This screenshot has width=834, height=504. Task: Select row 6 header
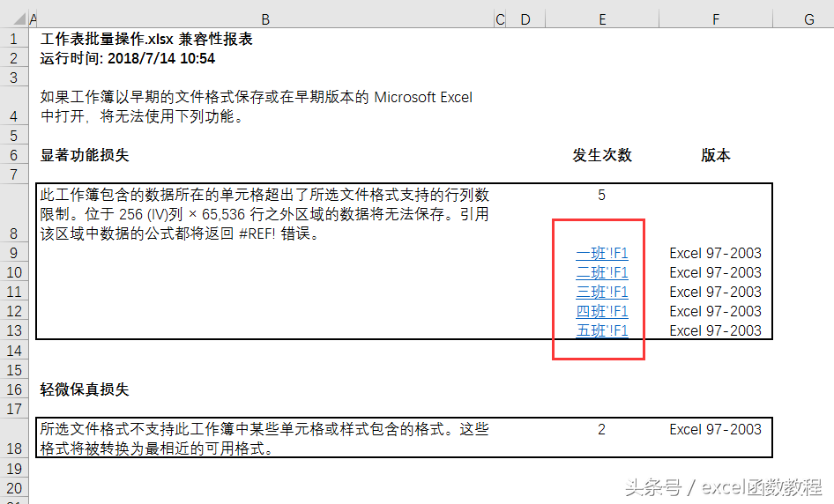[14, 155]
